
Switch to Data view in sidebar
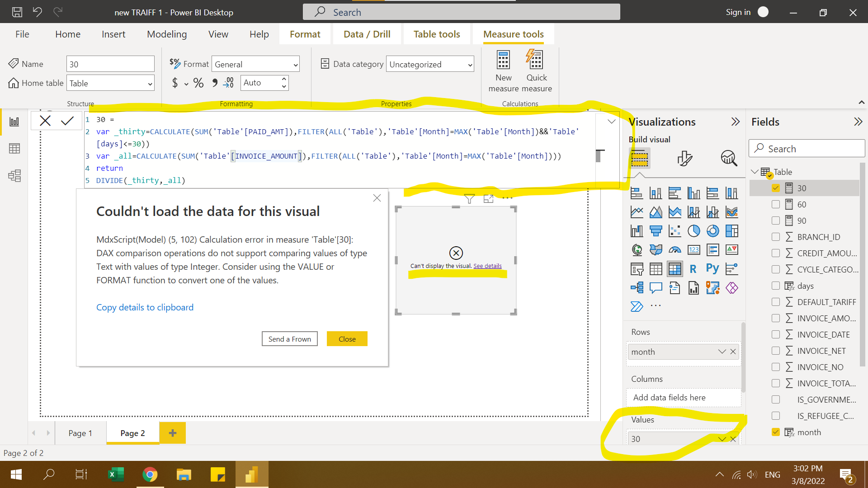pos(14,148)
